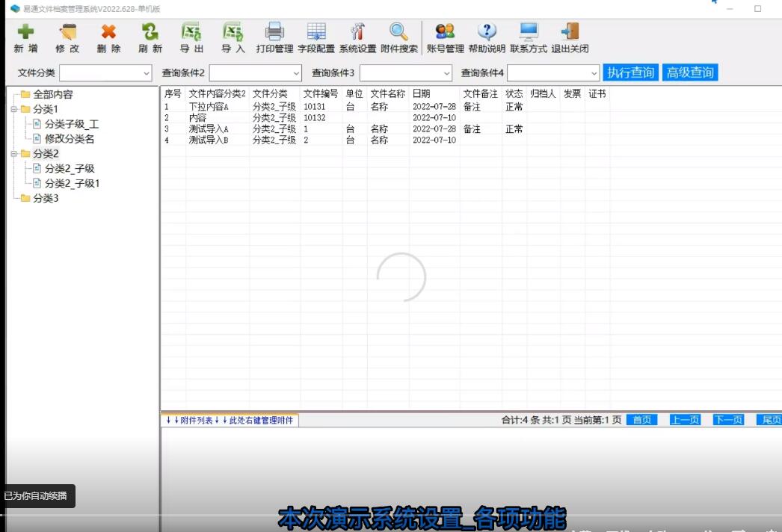Viewport: 782px width, 532px height.
Task: Click the 文件备注 column header
Action: [x=480, y=93]
